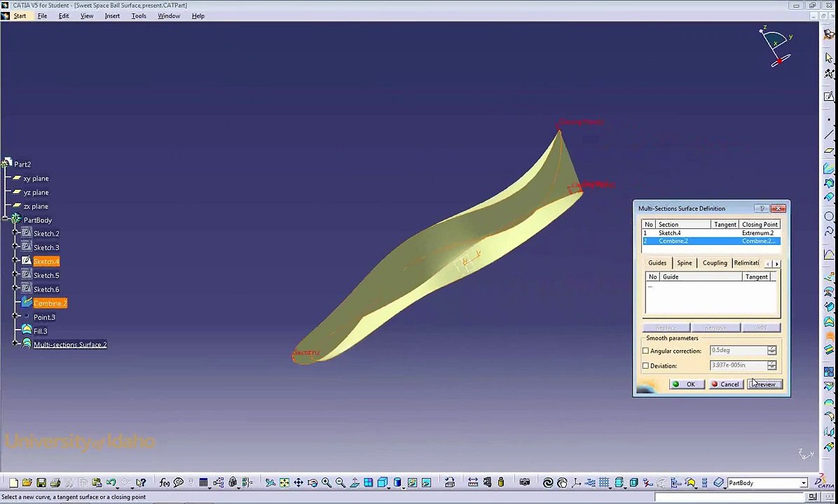Screen dimensions: 838x504
Task: Select the Rotate view tool
Action: click(312, 482)
